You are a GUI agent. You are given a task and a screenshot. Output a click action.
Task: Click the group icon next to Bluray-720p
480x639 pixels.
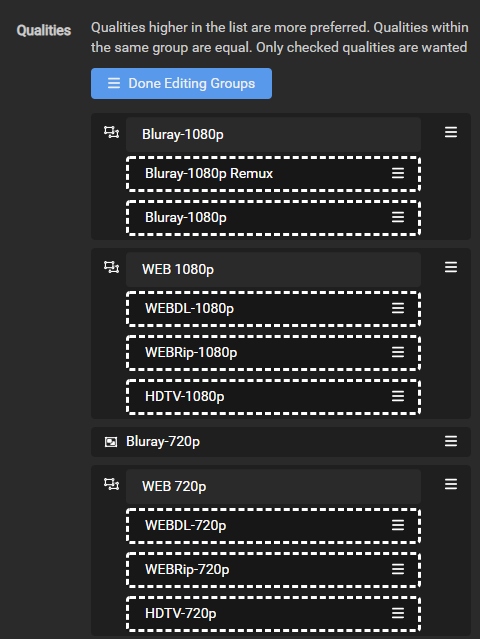tap(111, 442)
